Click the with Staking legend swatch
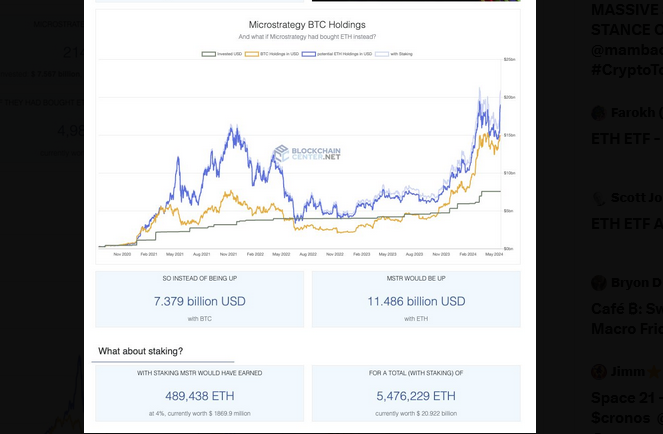This screenshot has width=663, height=434. (381, 53)
